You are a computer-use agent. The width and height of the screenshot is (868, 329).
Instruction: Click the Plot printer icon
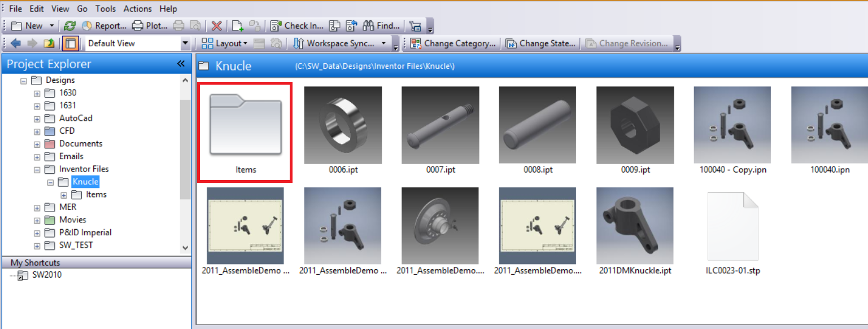point(137,25)
